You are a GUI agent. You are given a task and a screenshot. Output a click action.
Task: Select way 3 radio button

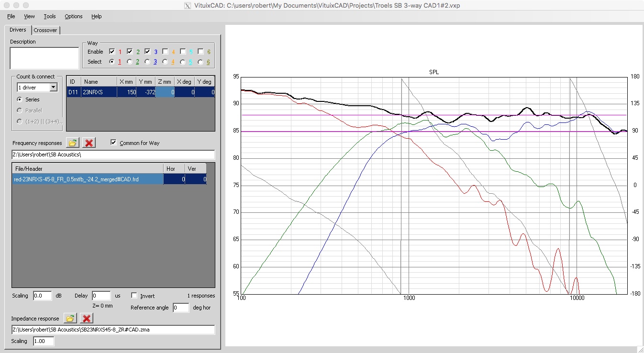147,62
